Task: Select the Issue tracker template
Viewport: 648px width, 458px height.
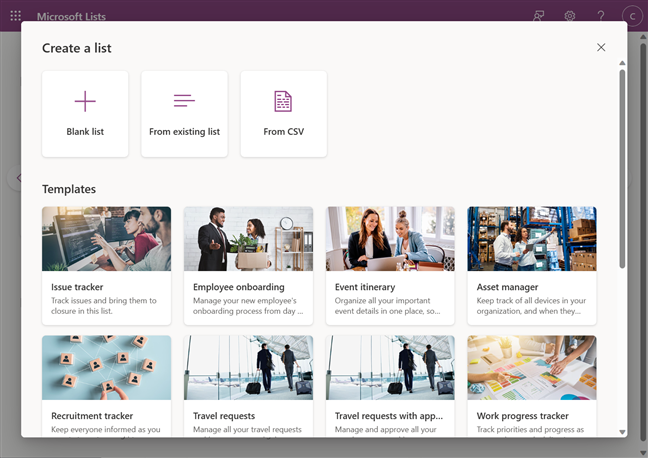Action: tap(106, 265)
